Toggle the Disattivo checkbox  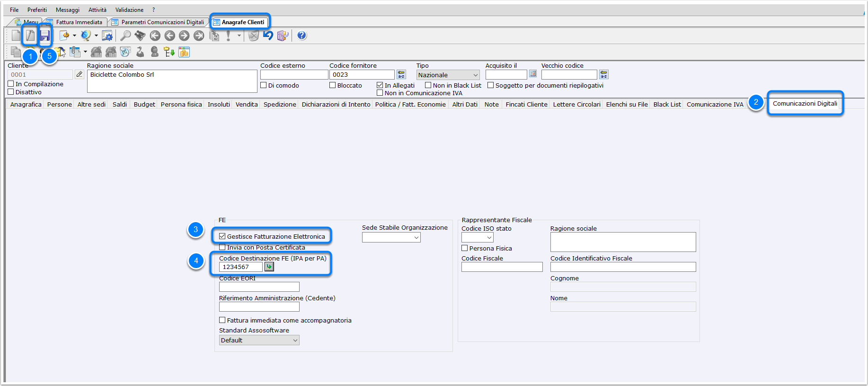coord(11,92)
